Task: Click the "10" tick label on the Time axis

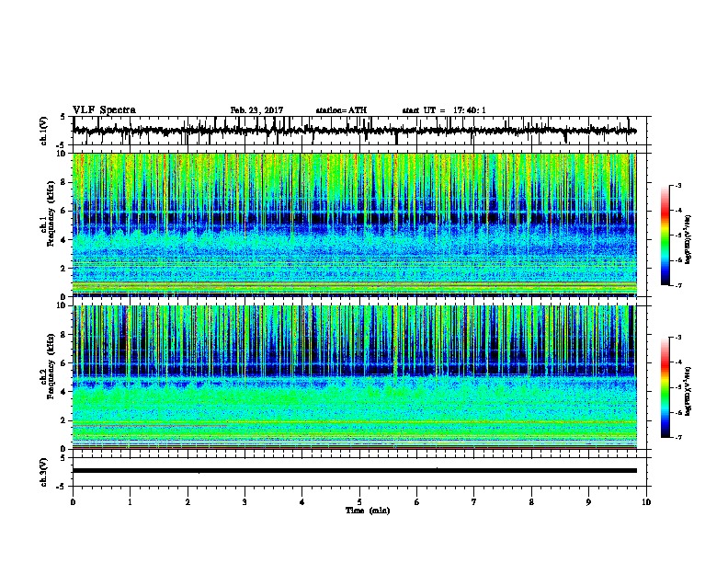Action: click(646, 502)
